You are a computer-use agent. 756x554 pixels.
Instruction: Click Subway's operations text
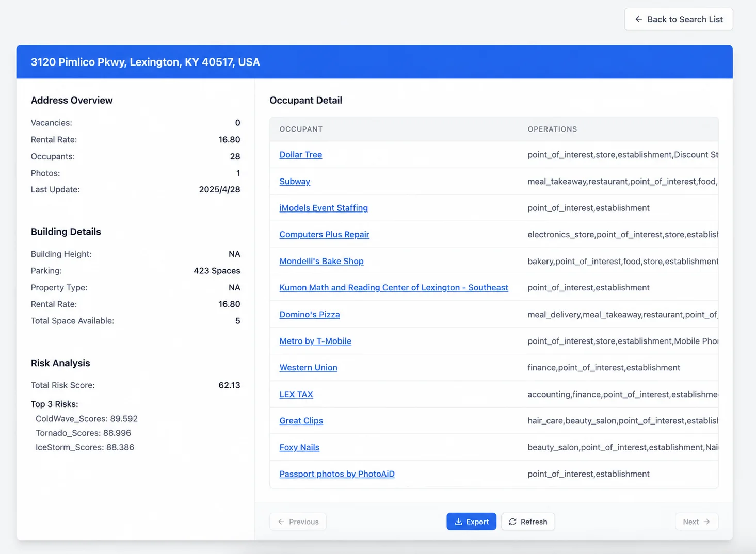pos(622,182)
